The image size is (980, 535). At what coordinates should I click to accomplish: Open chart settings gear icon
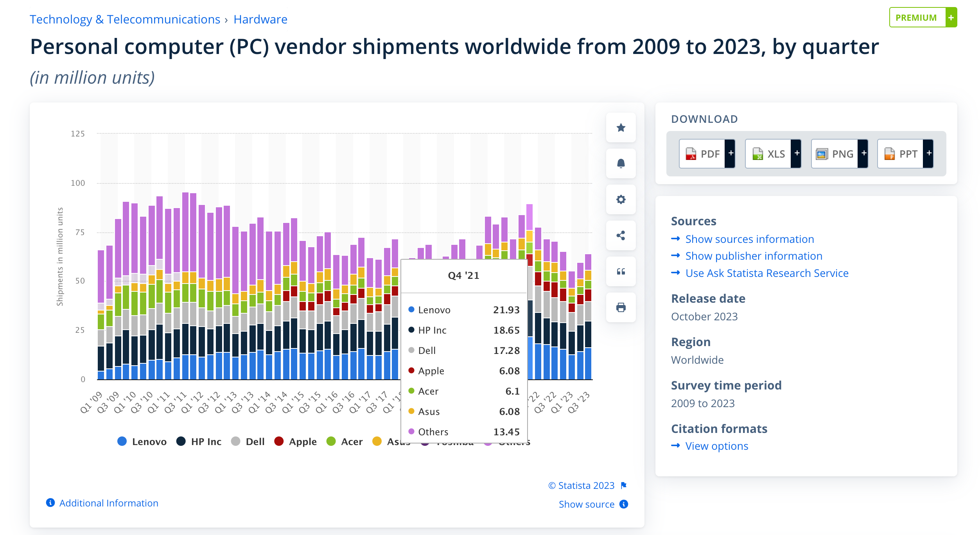621,199
